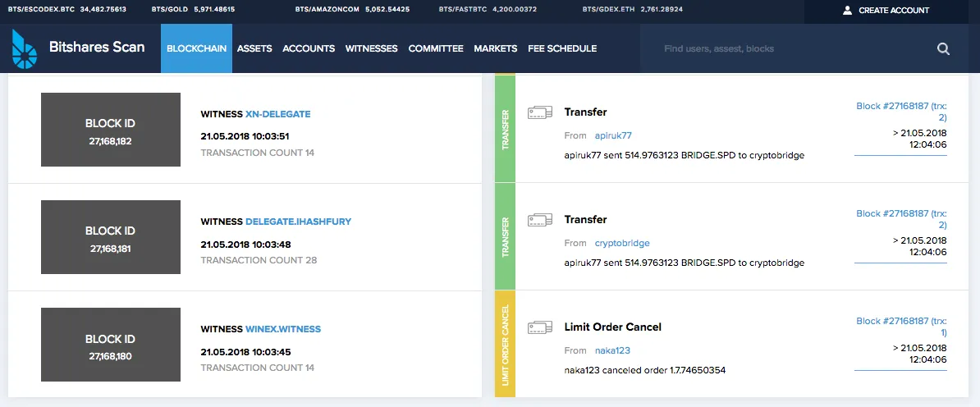980x407 pixels.
Task: Click the BTS/ESCODEX.BTC ticker entry
Action: point(66,10)
